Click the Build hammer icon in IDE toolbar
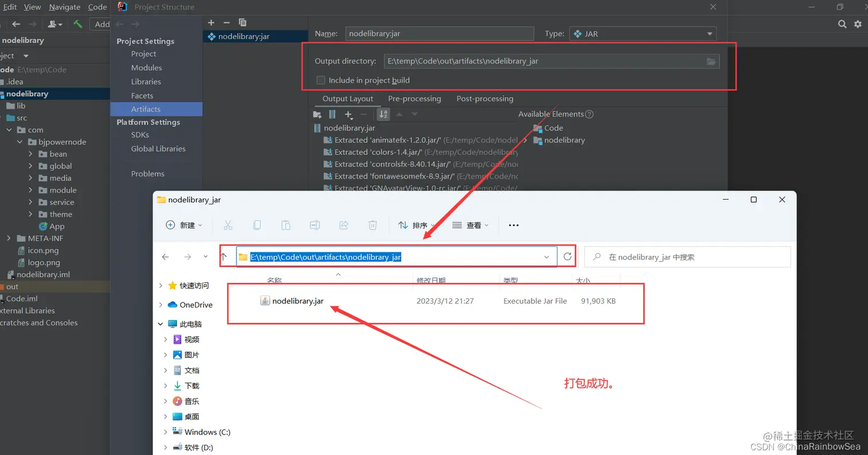This screenshot has height=455, width=868. point(77,24)
